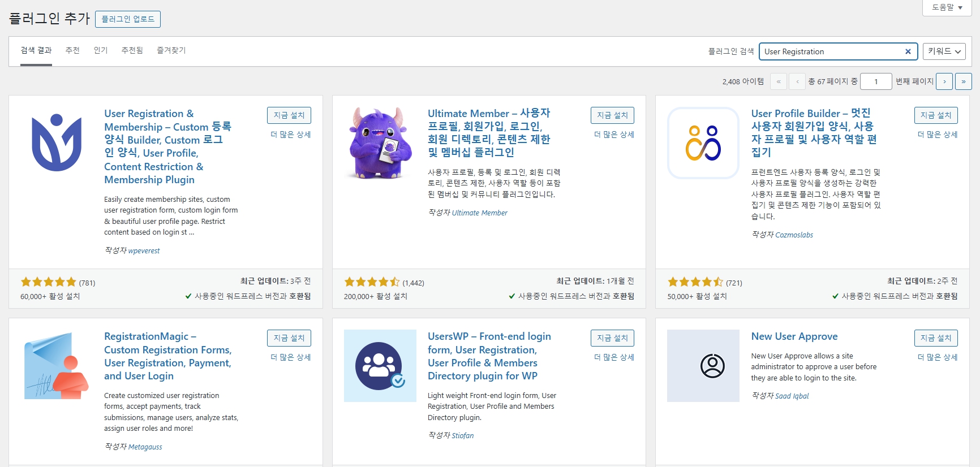Open the 즐겨찾기 tab
The height and width of the screenshot is (467, 980).
tap(171, 50)
